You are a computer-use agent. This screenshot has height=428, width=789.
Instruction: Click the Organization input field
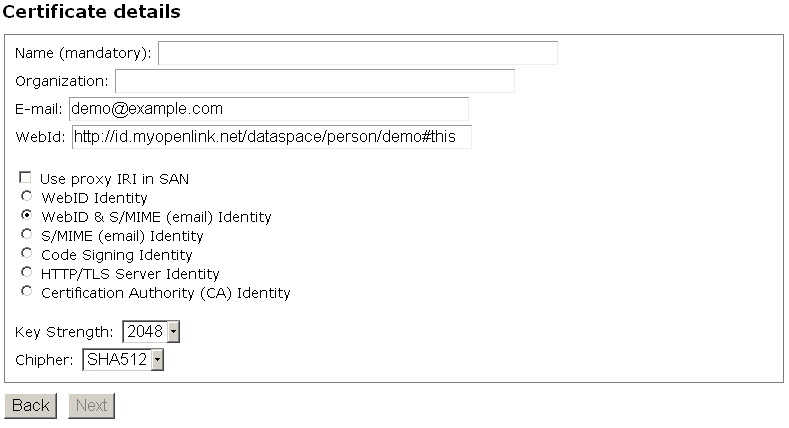(x=314, y=81)
